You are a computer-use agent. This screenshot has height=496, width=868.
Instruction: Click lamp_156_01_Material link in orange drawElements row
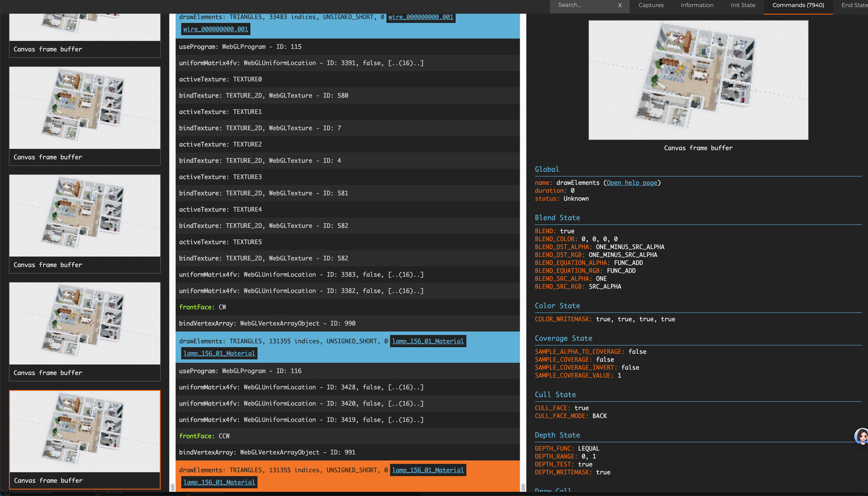pyautogui.click(x=428, y=470)
